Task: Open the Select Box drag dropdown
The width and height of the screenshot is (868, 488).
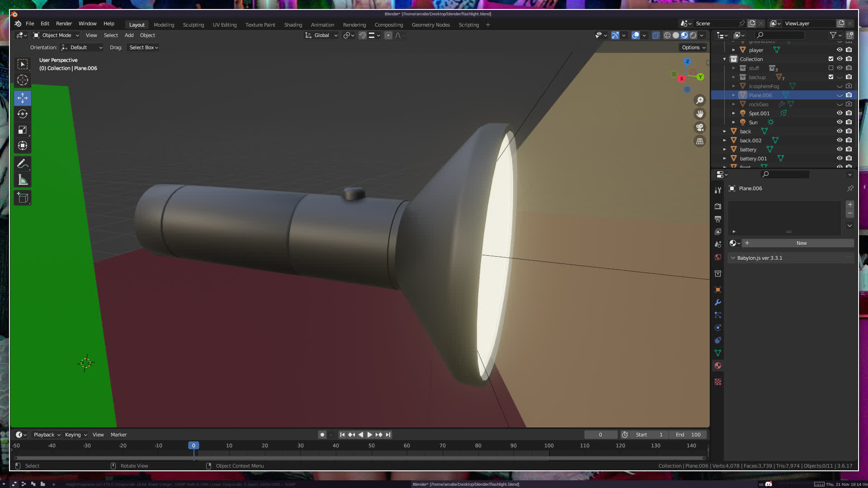Action: coord(143,47)
